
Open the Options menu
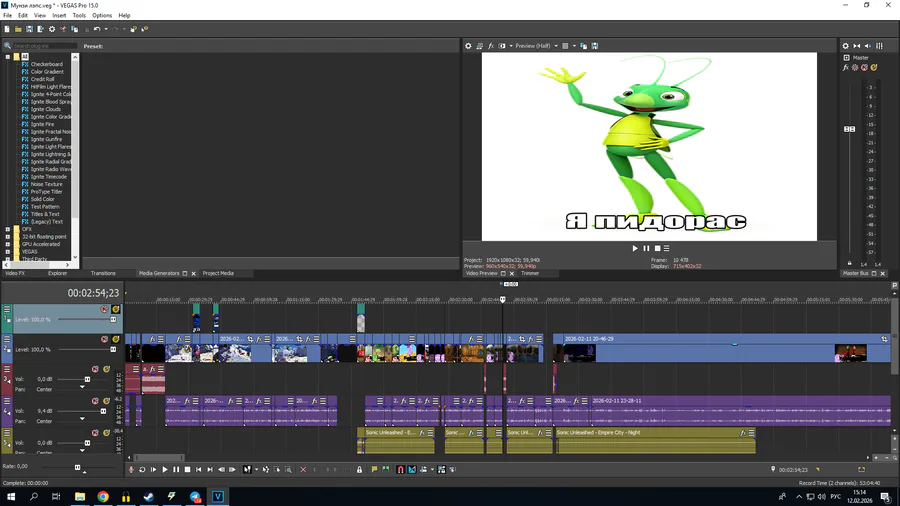click(x=102, y=15)
